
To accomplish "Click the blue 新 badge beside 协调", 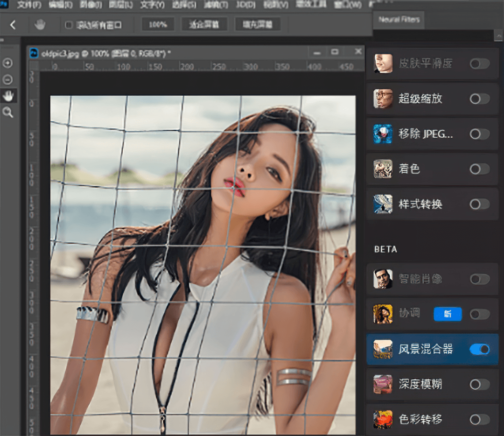I will point(447,314).
